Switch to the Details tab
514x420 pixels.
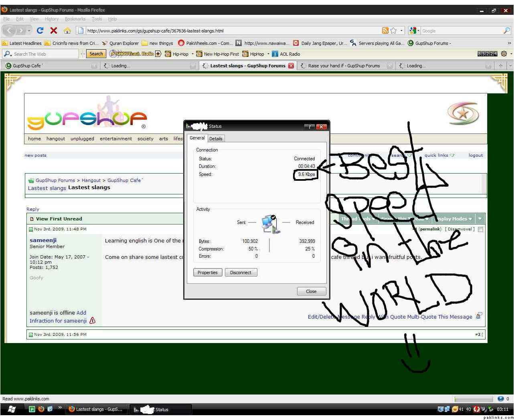(216, 139)
